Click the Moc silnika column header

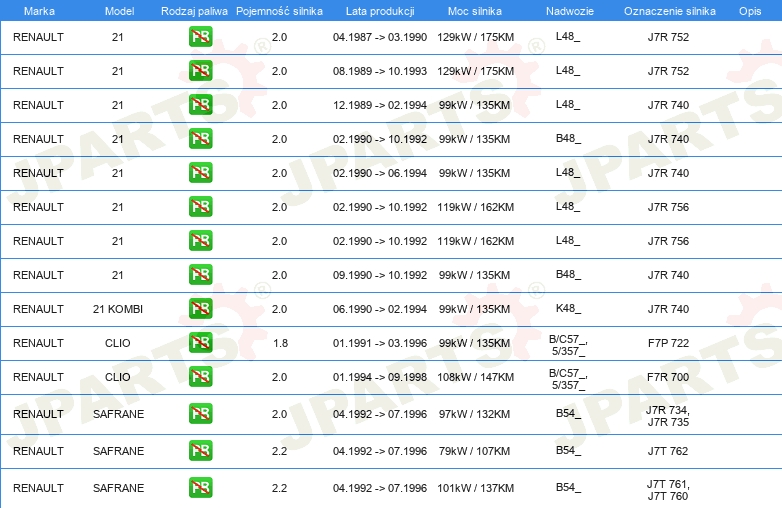point(475,11)
